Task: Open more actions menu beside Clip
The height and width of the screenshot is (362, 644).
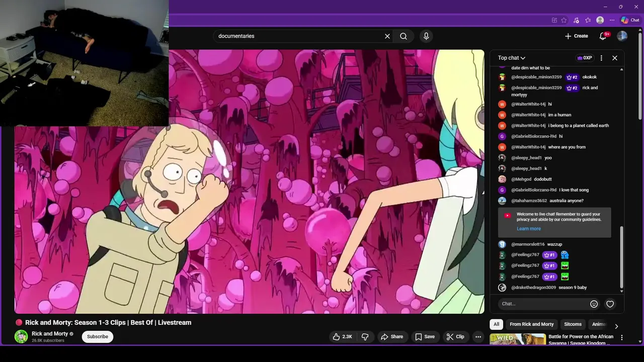Action: point(478,337)
